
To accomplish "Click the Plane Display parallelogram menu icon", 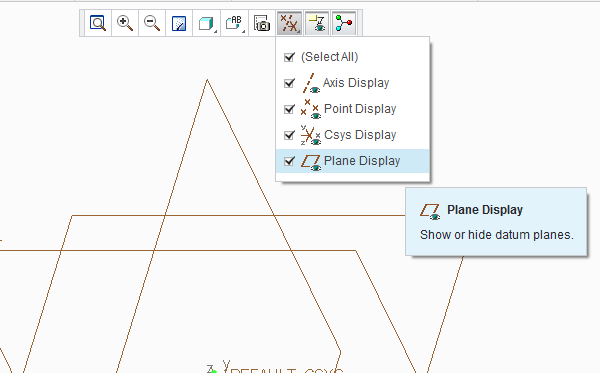I will [311, 163].
